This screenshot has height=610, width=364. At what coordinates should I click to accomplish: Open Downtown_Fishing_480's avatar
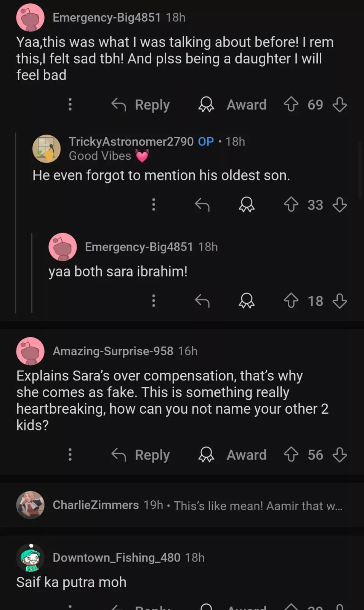[30, 558]
